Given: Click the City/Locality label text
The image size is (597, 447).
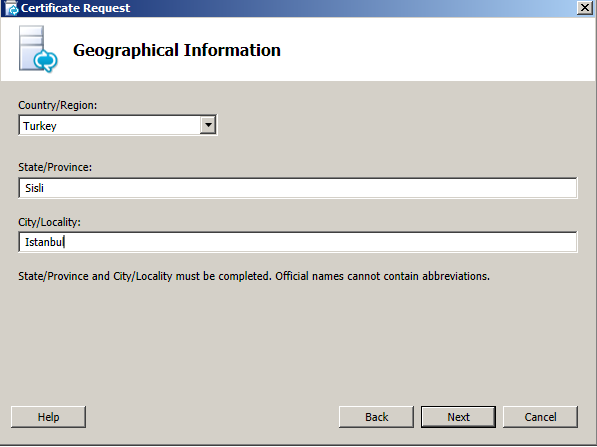Looking at the screenshot, I should point(49,222).
